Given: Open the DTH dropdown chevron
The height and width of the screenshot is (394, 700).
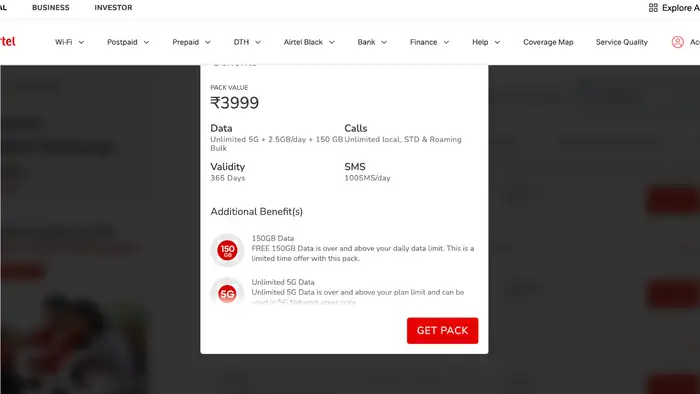Looking at the screenshot, I should click(x=258, y=42).
